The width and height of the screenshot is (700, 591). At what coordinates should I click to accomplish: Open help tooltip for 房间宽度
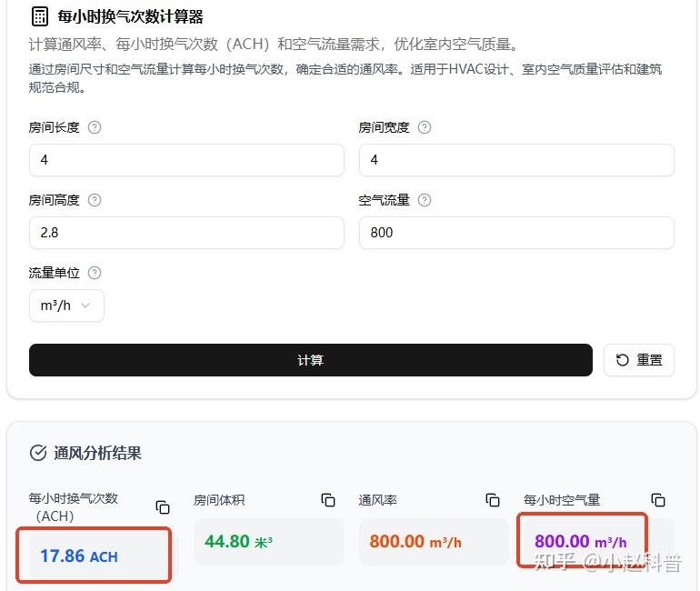coord(425,127)
